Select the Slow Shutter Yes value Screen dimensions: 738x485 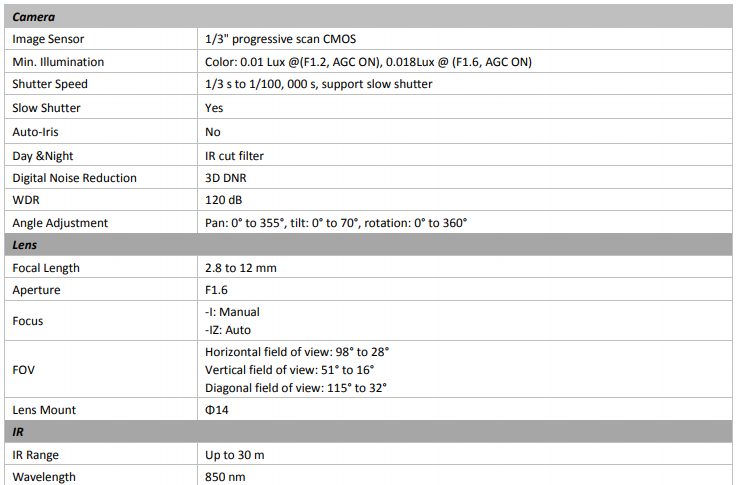pos(214,108)
